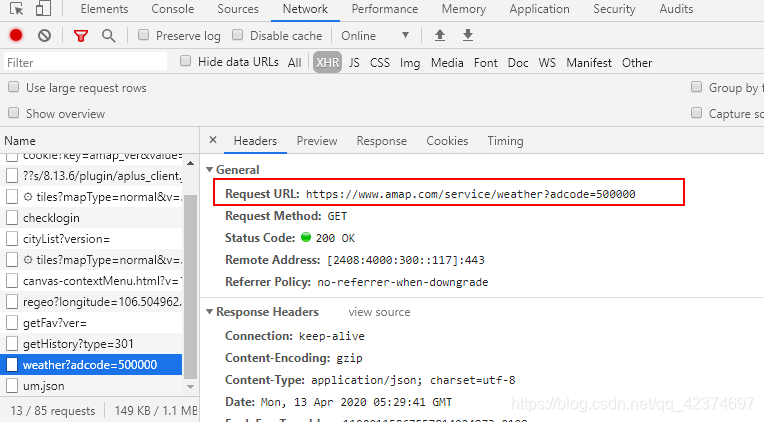Export HAR file download arrow icon

(x=468, y=35)
